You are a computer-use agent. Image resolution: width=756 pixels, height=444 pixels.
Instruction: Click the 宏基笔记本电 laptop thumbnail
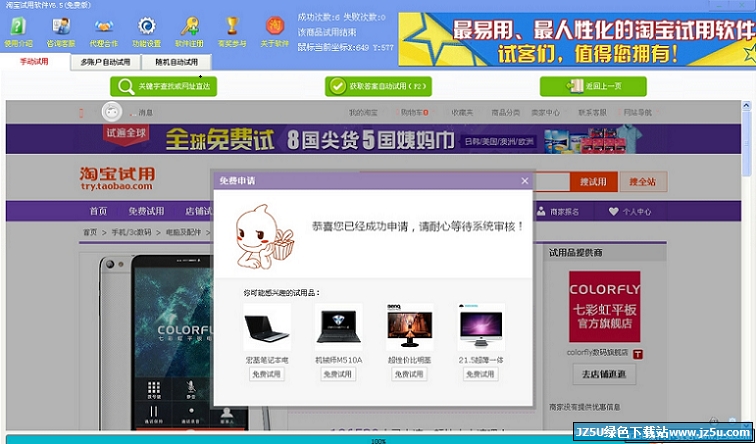tap(267, 327)
